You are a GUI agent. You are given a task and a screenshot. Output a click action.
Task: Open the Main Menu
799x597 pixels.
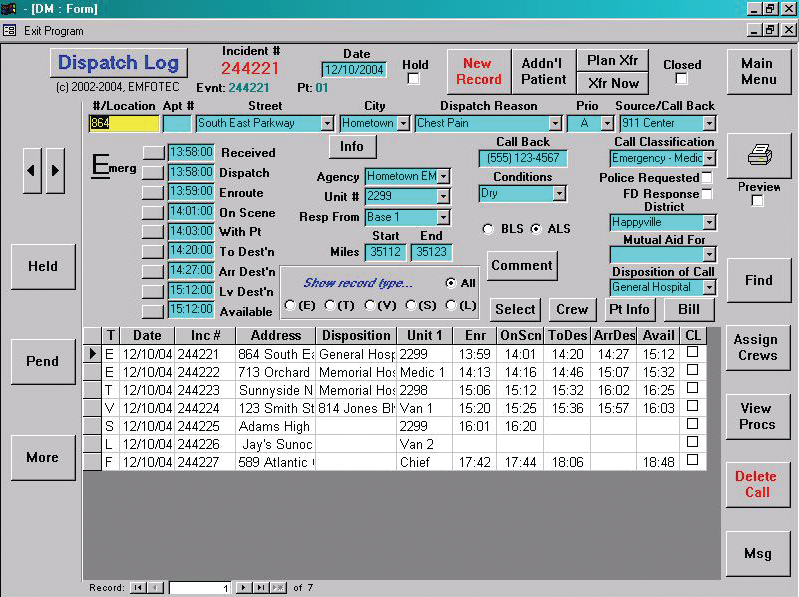(757, 71)
